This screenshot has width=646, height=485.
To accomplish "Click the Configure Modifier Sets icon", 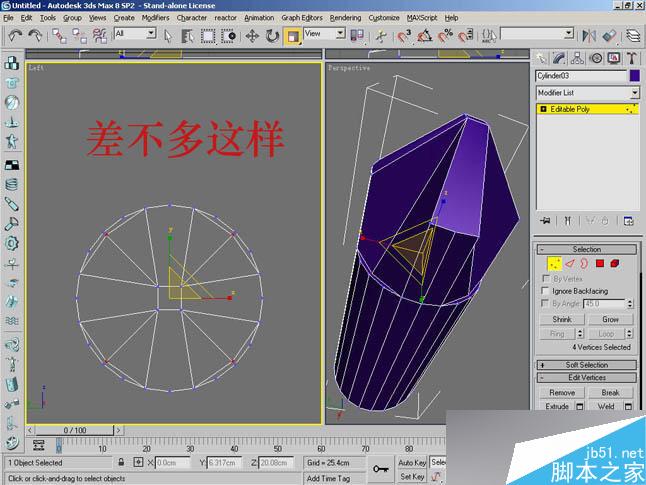I will pyautogui.click(x=628, y=221).
